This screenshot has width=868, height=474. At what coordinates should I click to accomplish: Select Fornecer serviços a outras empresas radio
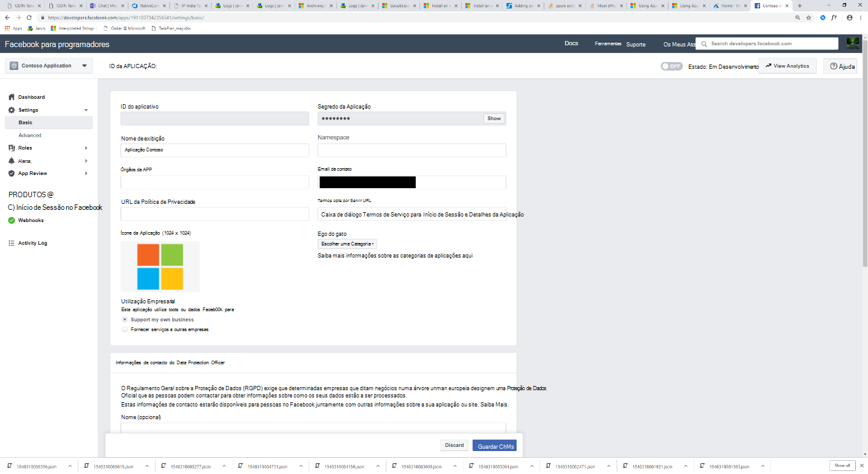[125, 329]
